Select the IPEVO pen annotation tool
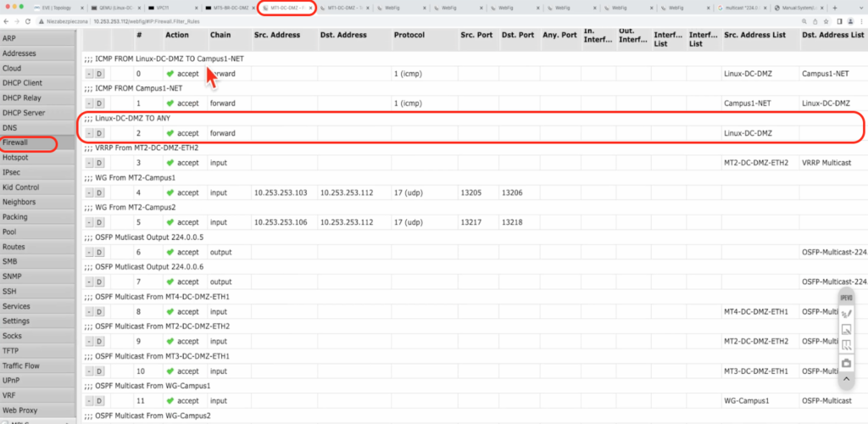This screenshot has height=424, width=868. (x=846, y=313)
